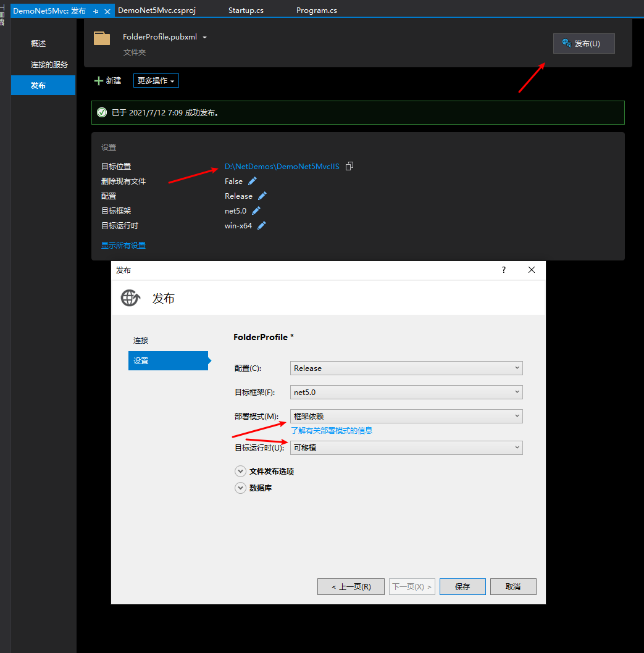Click the help question mark in the 发布 dialog
This screenshot has width=644, height=653.
pos(503,270)
